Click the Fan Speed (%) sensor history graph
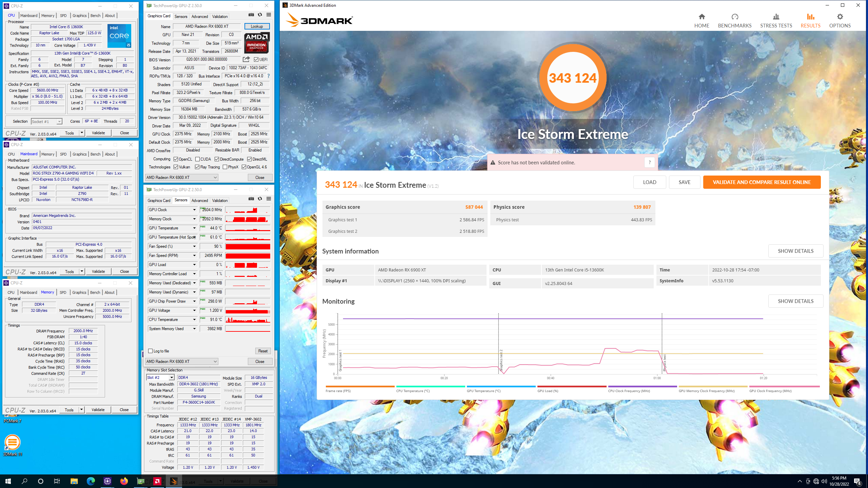868x488 pixels. [x=248, y=246]
